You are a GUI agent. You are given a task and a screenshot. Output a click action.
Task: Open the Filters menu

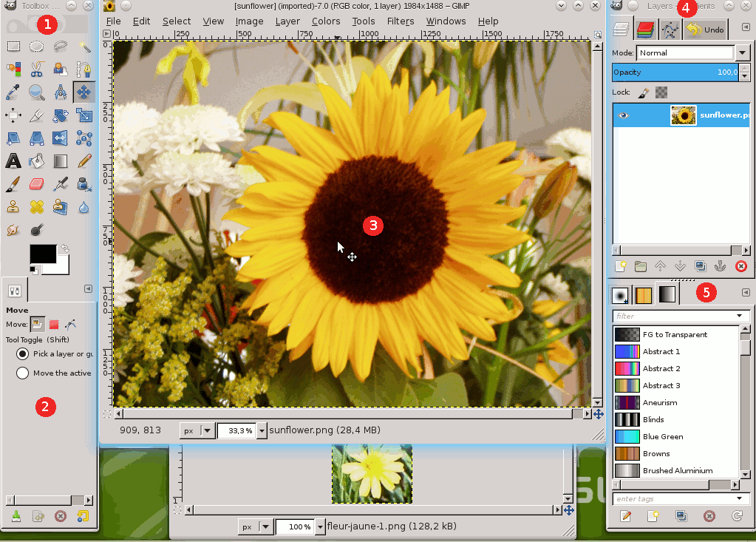(x=401, y=21)
